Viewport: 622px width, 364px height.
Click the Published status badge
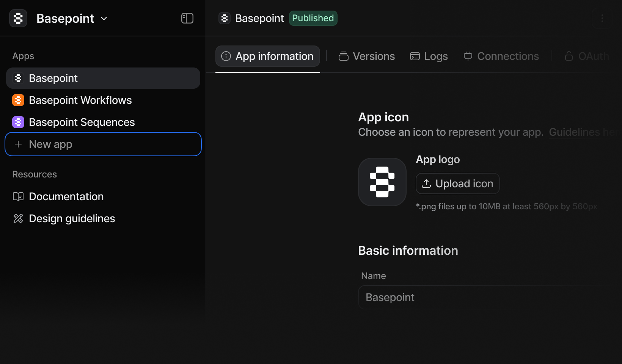313,18
